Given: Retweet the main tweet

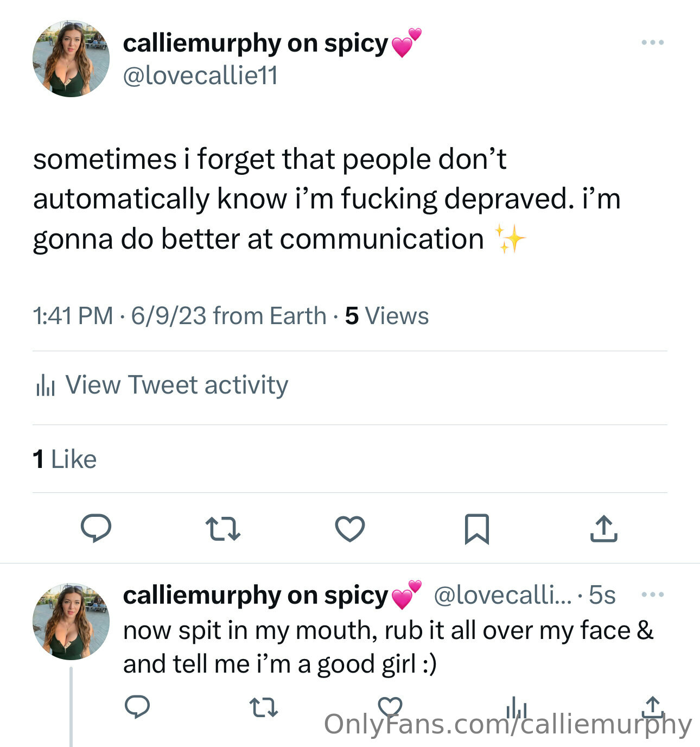Looking at the screenshot, I should click(x=223, y=529).
